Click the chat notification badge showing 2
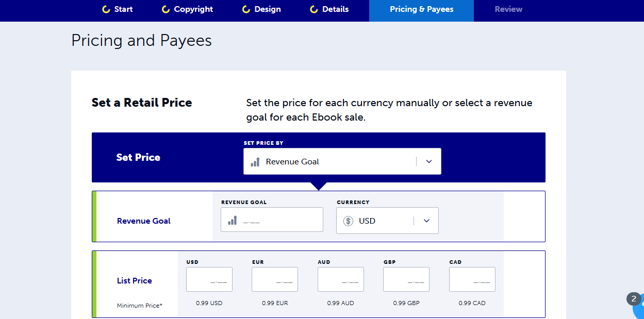The image size is (644, 319). (633, 299)
